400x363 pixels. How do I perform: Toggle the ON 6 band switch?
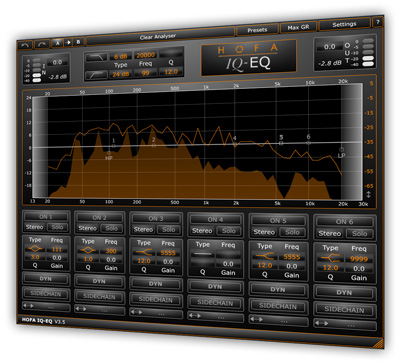click(344, 222)
